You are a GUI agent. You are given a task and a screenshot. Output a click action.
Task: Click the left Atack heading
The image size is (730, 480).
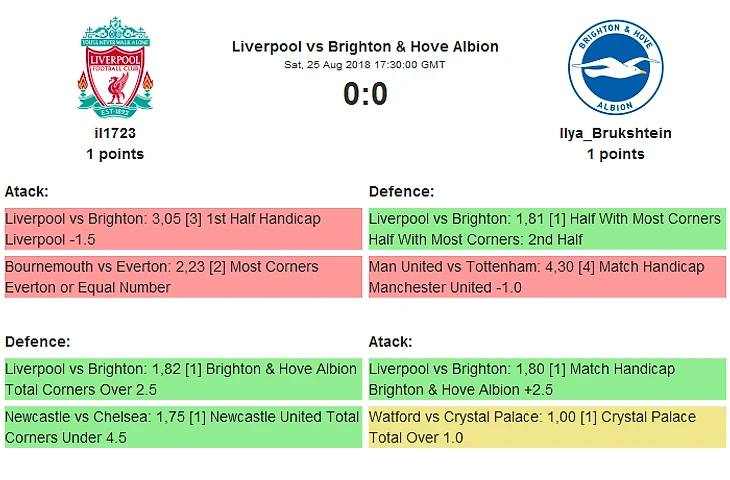point(27,191)
